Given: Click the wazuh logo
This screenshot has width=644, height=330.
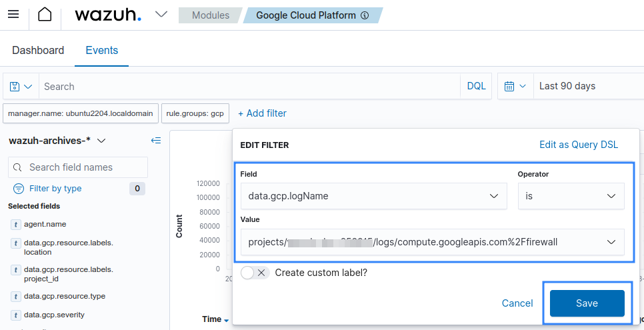Looking at the screenshot, I should coord(108,15).
